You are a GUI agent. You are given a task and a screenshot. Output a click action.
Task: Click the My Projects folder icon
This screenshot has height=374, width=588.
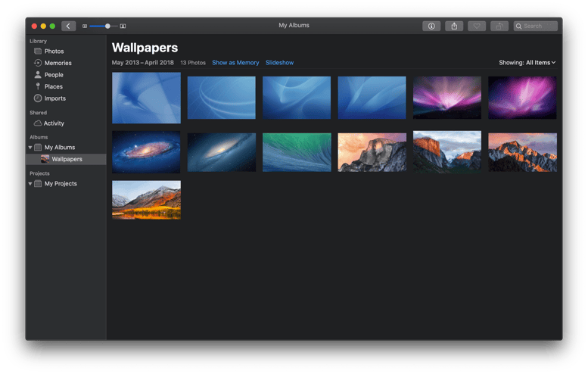coord(38,183)
